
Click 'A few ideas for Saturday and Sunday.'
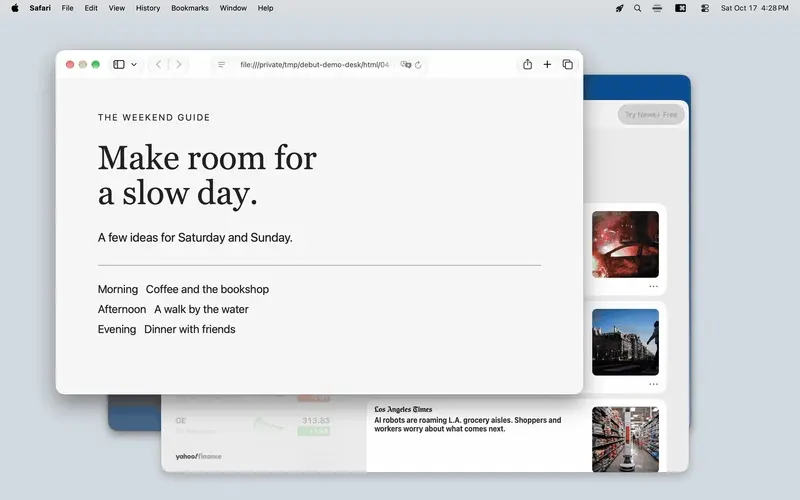(195, 238)
